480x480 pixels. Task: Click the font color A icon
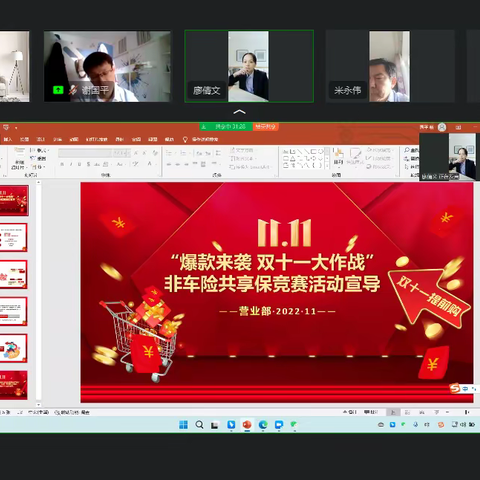150,164
